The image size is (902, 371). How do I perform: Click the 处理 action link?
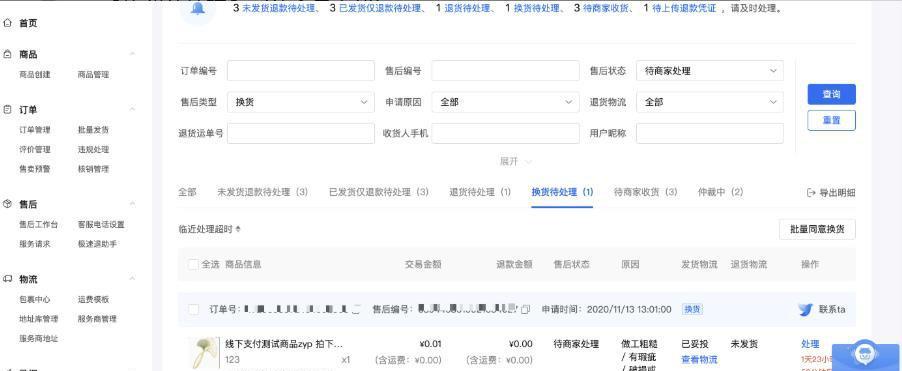pos(810,344)
